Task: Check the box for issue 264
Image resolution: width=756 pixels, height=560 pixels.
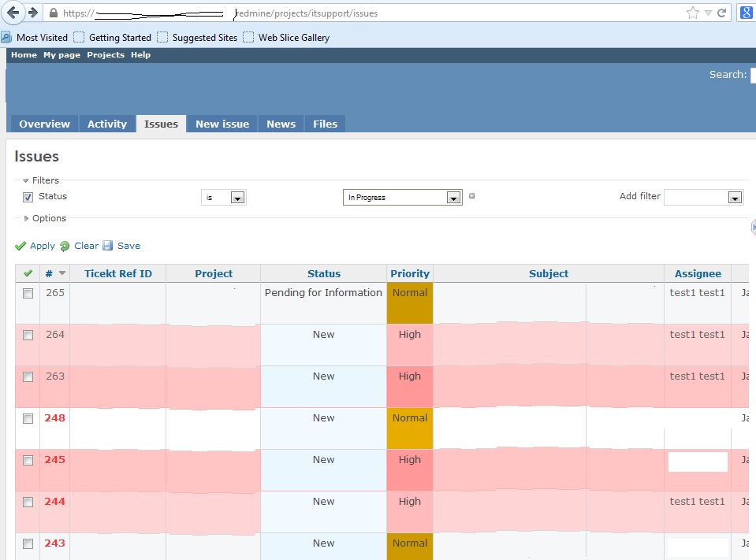Action: [28, 335]
